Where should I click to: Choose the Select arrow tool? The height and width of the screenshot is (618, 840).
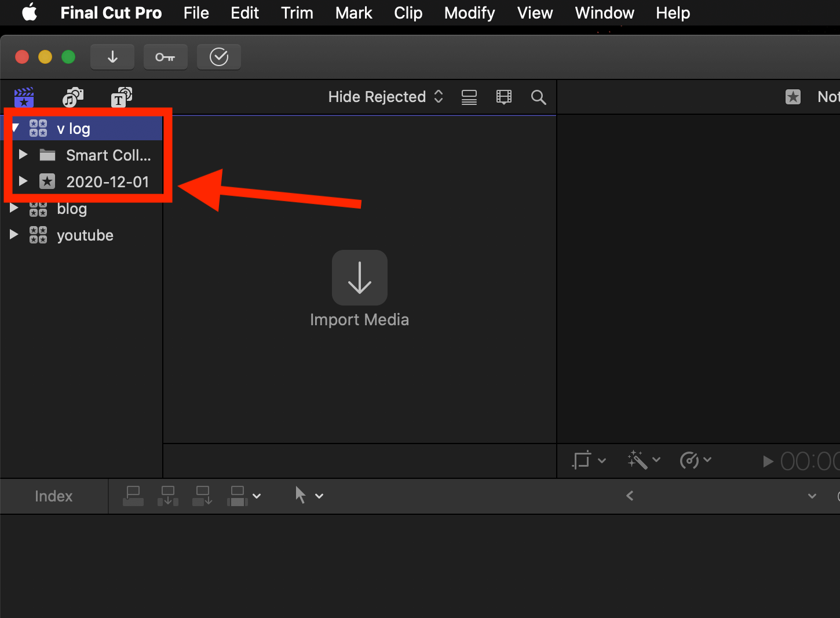pyautogui.click(x=301, y=495)
